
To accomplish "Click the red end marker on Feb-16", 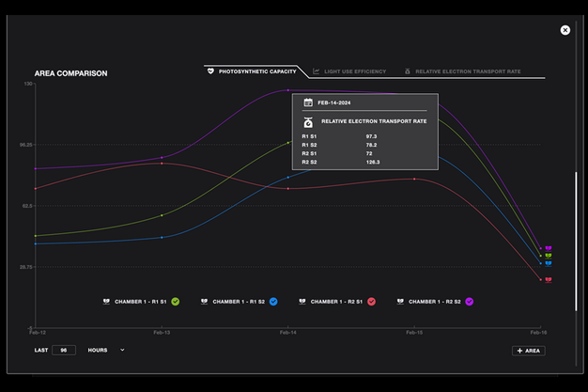I will pyautogui.click(x=549, y=279).
